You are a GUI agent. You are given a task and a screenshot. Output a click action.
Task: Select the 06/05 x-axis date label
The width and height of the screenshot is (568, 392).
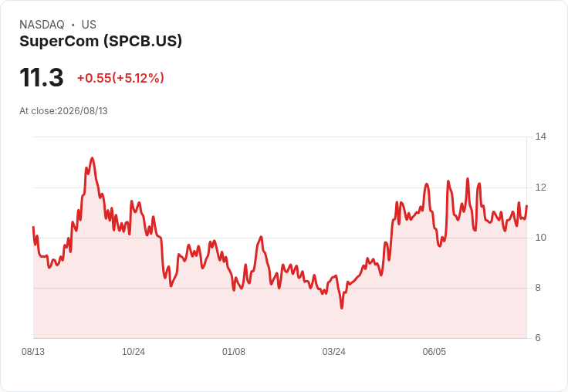pyautogui.click(x=434, y=352)
